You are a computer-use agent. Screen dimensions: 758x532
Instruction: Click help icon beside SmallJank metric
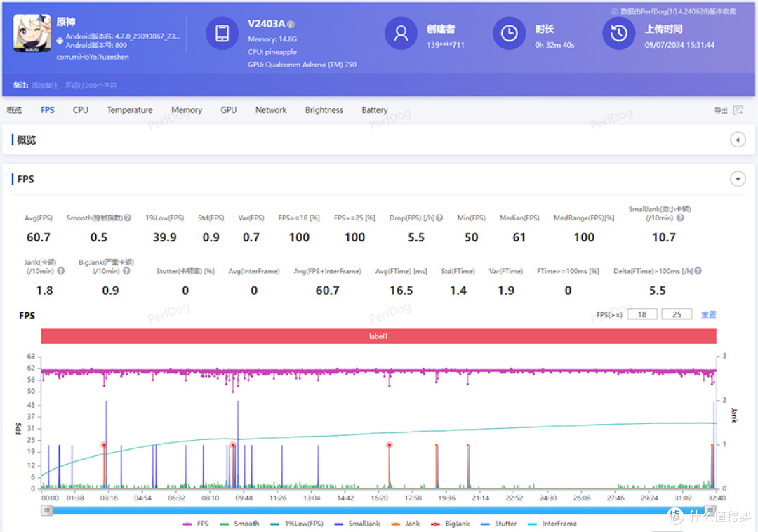(x=680, y=218)
